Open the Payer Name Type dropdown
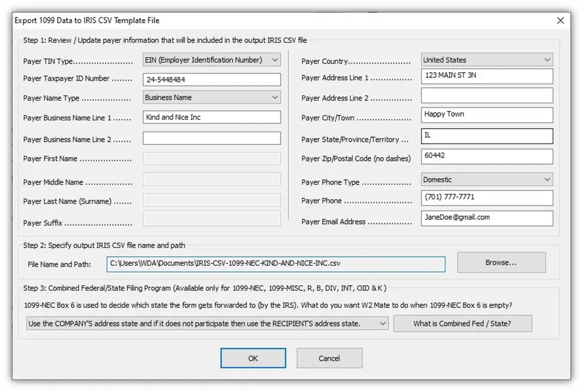This screenshot has height=392, width=583. click(x=211, y=98)
